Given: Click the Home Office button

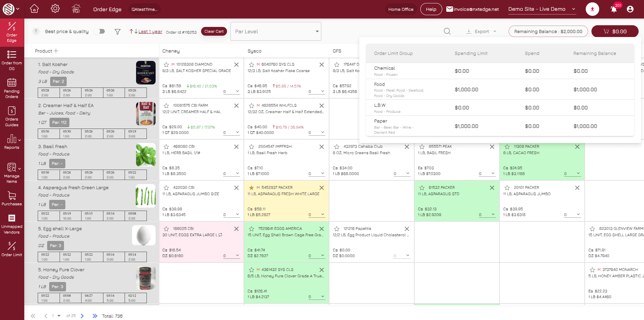Looking at the screenshot, I should click(x=401, y=9).
